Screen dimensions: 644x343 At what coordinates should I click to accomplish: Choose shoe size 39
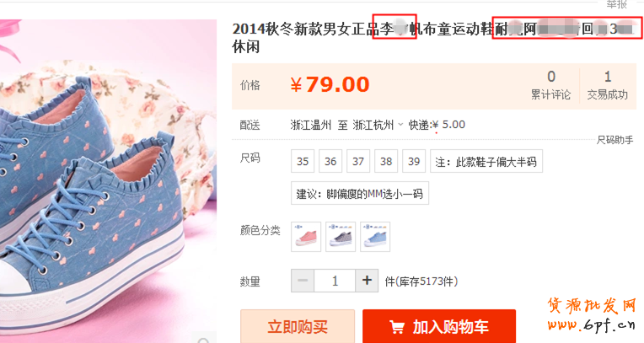[414, 161]
